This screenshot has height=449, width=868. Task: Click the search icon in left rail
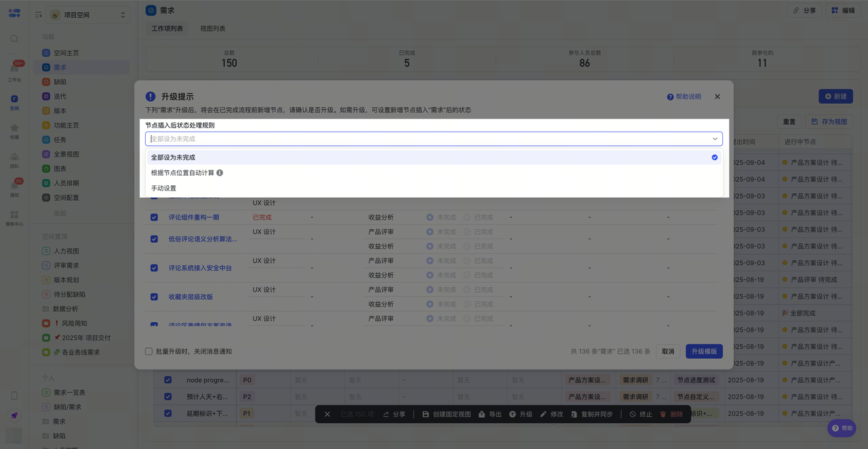pyautogui.click(x=14, y=39)
